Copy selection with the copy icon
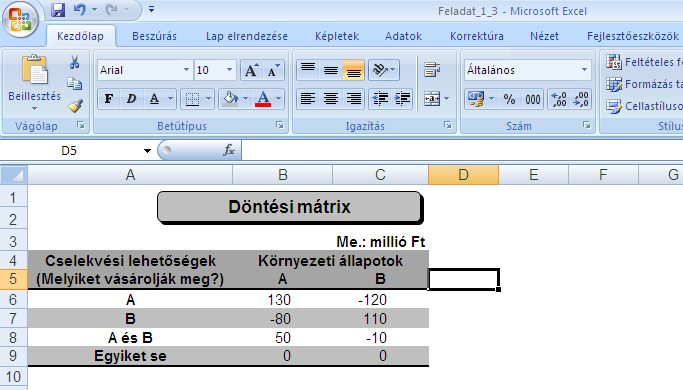Viewport: 683px width, 390px height. 74,83
